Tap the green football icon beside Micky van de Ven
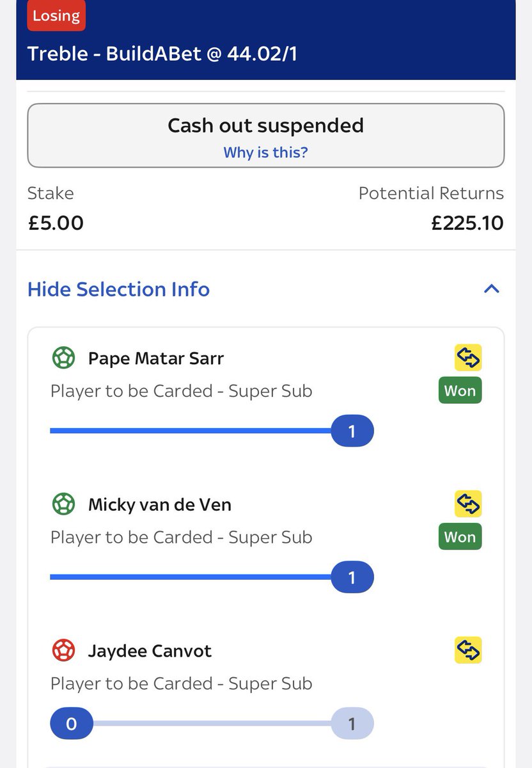 tap(63, 504)
